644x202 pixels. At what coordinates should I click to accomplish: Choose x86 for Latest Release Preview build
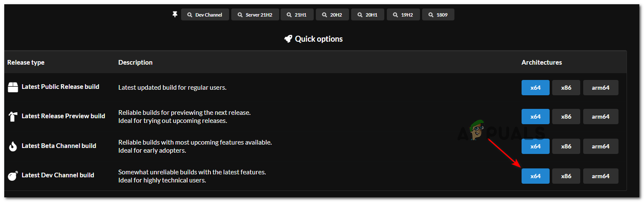(x=566, y=117)
